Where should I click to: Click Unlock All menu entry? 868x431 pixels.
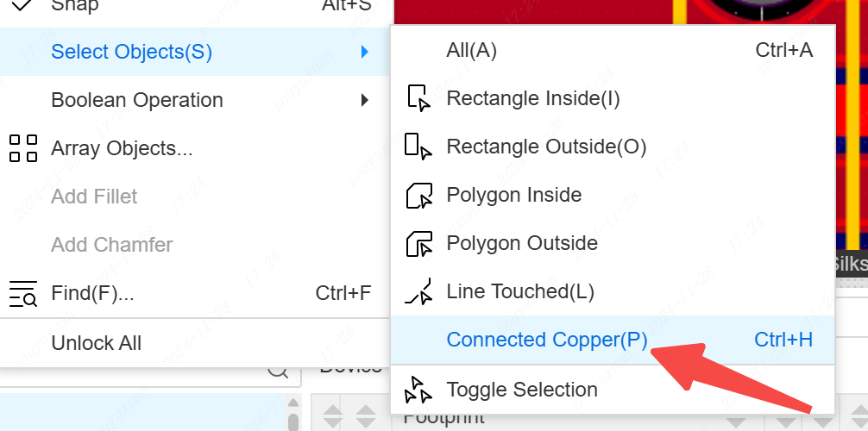point(97,343)
